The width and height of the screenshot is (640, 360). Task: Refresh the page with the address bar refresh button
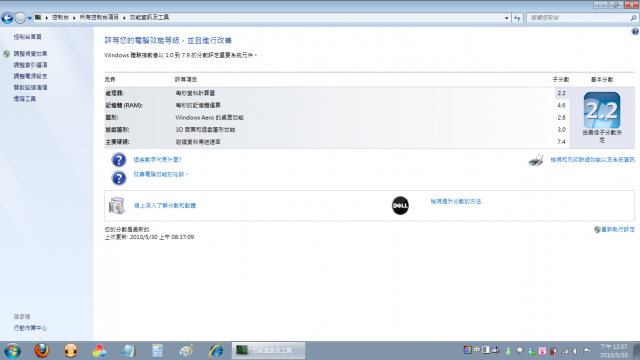517,18
